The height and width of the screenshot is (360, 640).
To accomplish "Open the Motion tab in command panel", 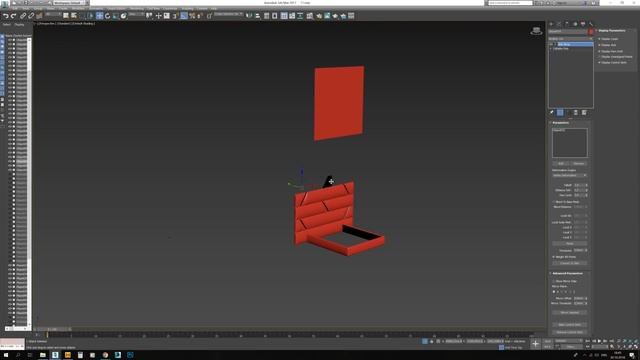I will coord(575,24).
